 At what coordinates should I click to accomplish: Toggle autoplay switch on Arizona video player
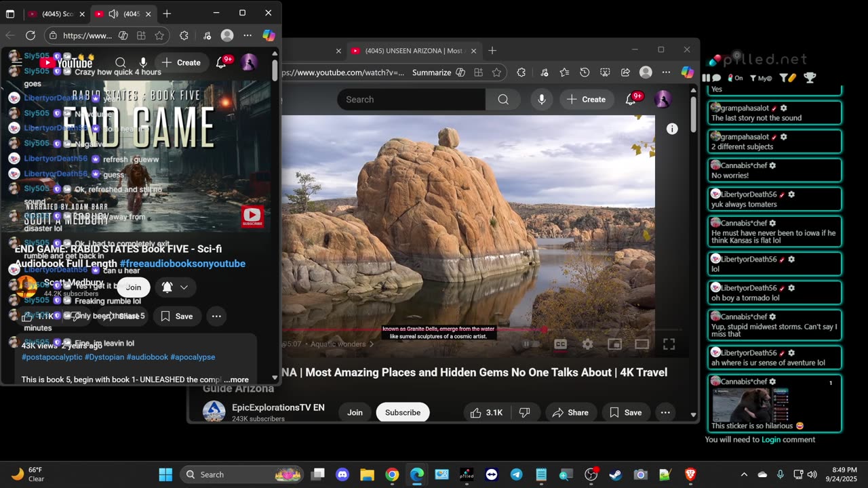(532, 344)
